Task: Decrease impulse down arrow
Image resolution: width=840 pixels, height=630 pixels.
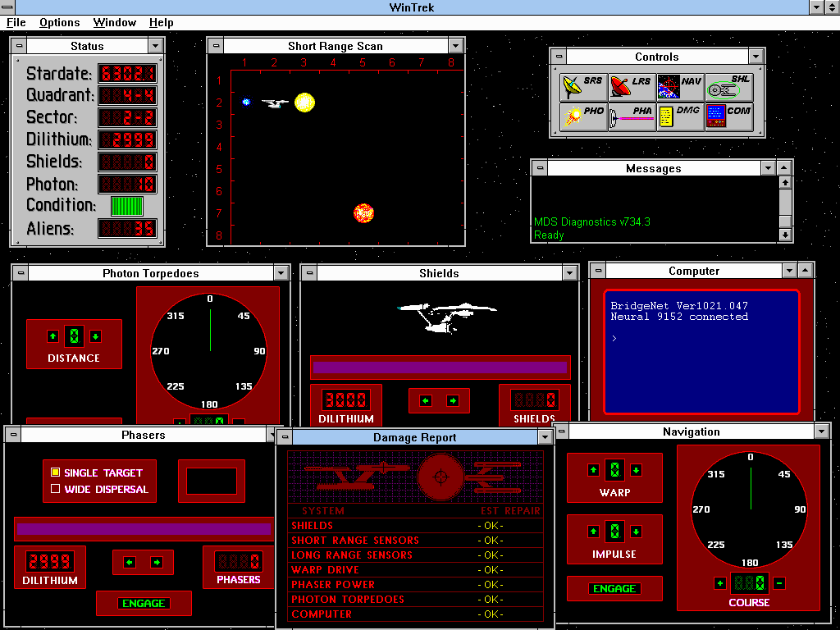Action: click(636, 532)
